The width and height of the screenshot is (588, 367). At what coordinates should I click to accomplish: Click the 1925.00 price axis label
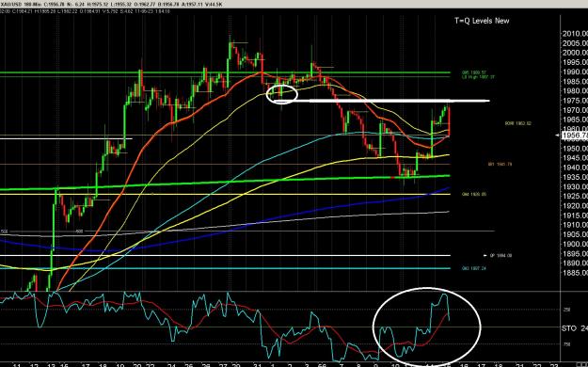tap(575, 197)
